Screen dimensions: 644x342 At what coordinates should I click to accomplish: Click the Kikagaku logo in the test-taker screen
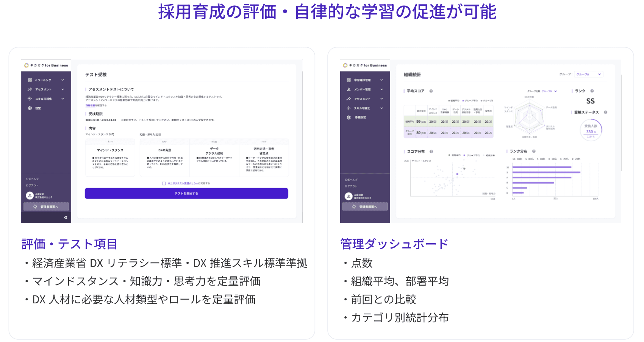tap(46, 66)
